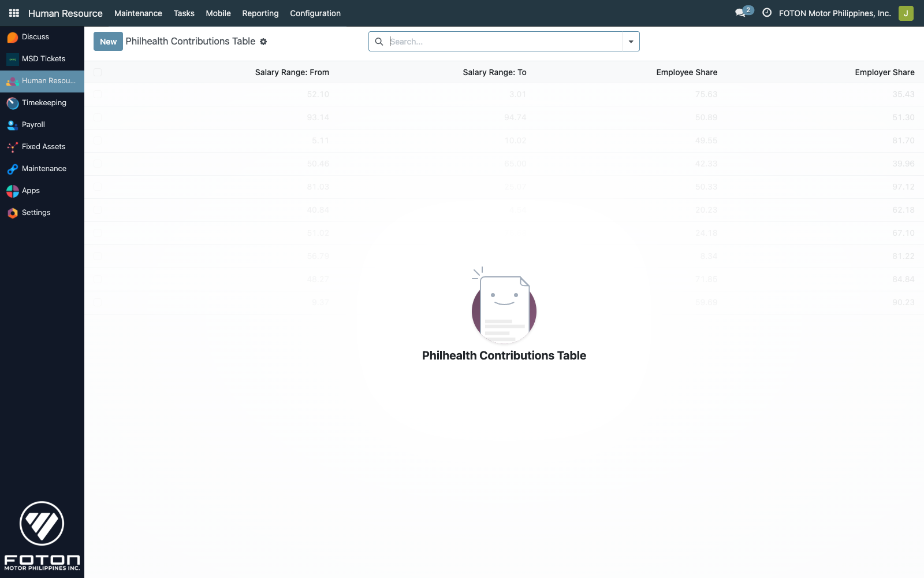Sort by Employee Share column header
Screen dimensions: 924x578
(686, 72)
